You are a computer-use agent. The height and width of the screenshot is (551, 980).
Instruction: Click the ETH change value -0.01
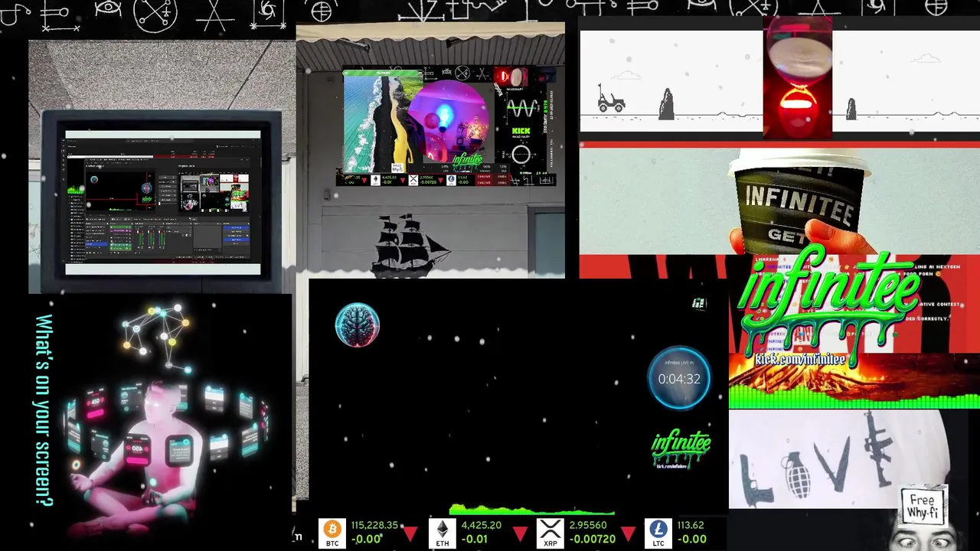(x=475, y=539)
